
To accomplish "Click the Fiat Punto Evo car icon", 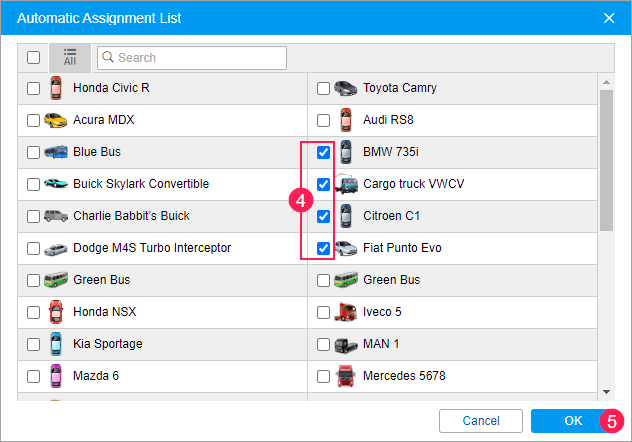I will [345, 248].
